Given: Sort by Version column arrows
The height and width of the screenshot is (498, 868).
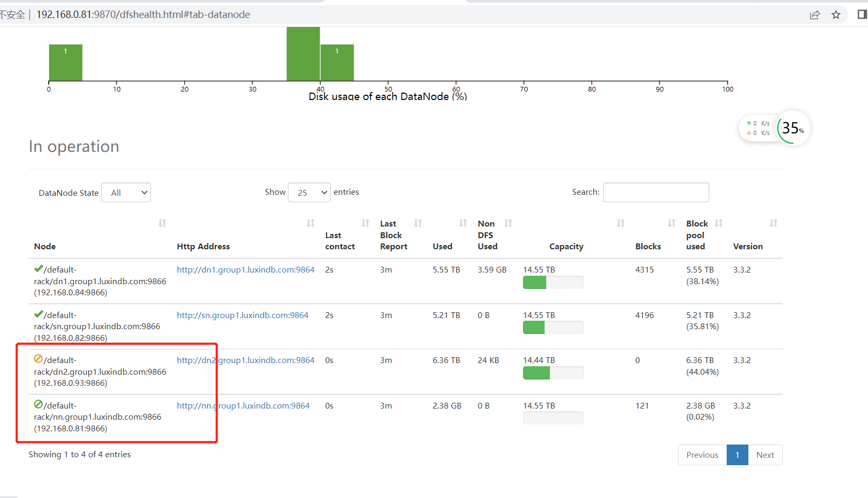Looking at the screenshot, I should (774, 223).
